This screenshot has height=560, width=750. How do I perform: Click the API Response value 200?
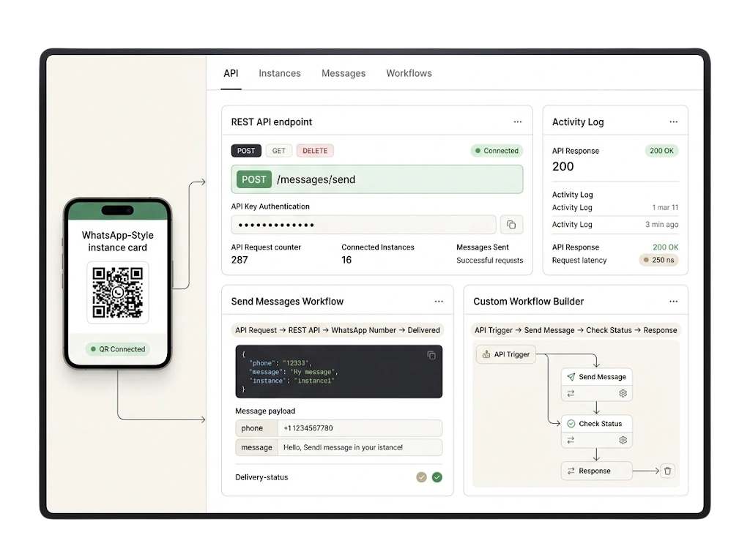tap(563, 166)
